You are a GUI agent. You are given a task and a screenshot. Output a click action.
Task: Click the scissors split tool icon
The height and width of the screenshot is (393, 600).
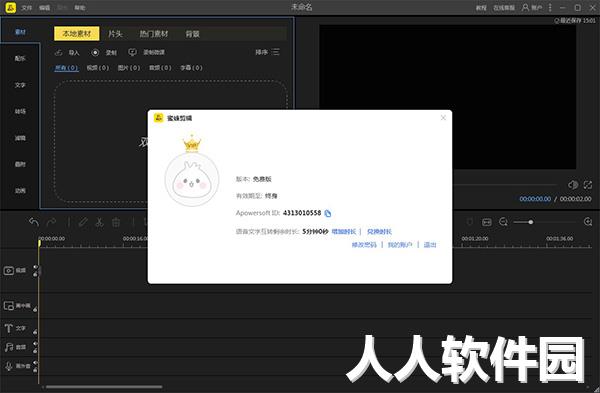tap(99, 222)
